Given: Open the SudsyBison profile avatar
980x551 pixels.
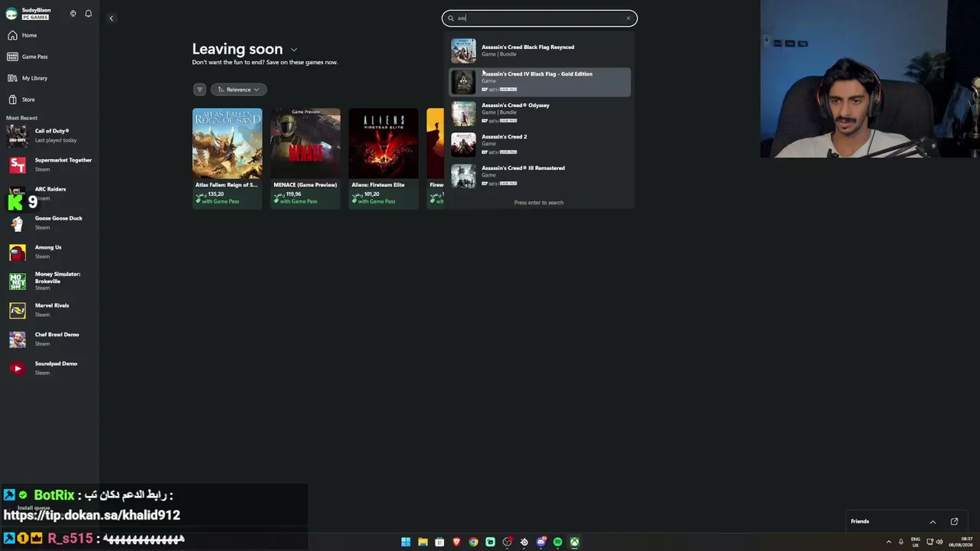Looking at the screenshot, I should [x=11, y=14].
